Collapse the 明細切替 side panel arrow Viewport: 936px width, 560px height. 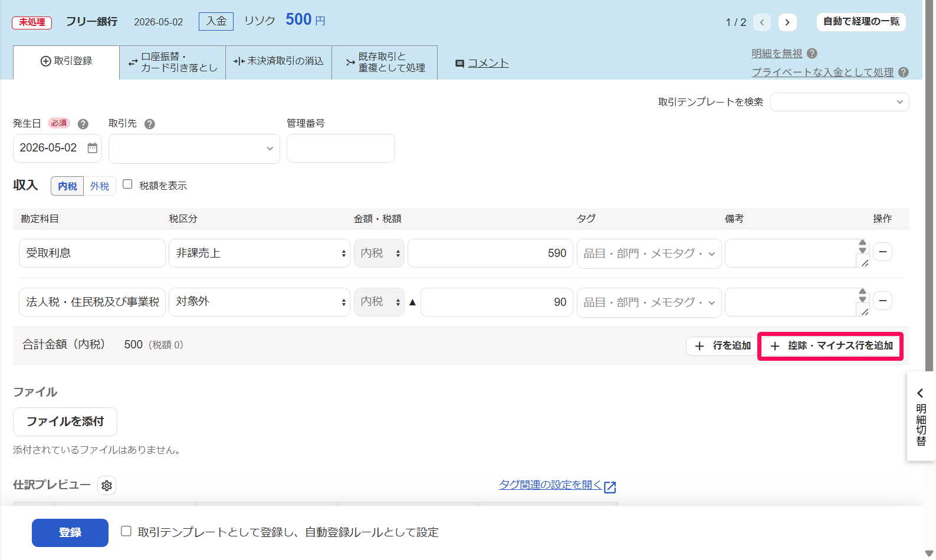(x=921, y=393)
